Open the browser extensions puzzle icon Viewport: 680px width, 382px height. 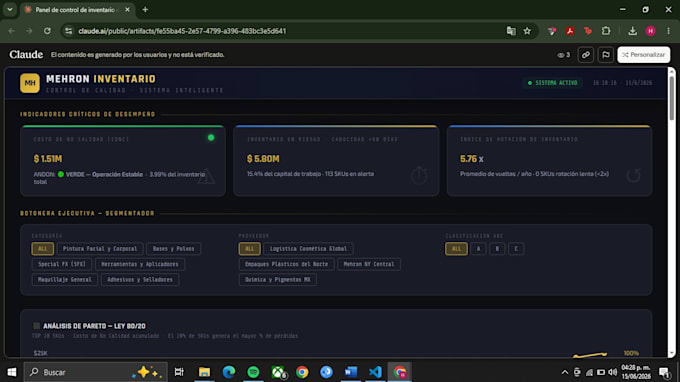[606, 31]
